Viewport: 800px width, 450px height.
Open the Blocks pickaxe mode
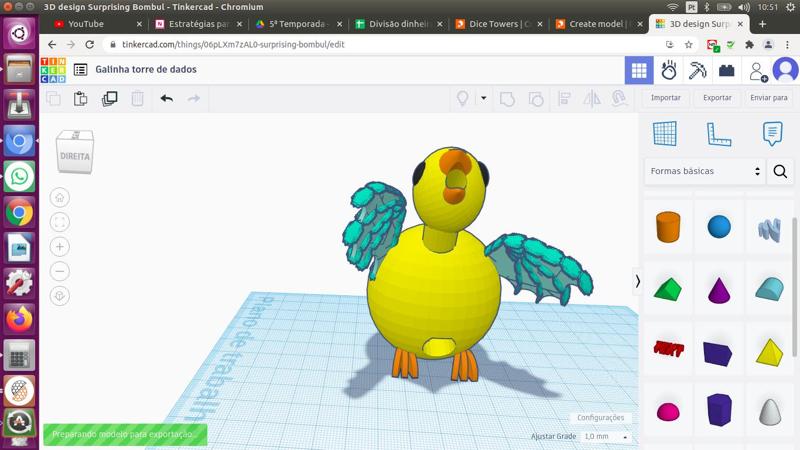tap(697, 70)
